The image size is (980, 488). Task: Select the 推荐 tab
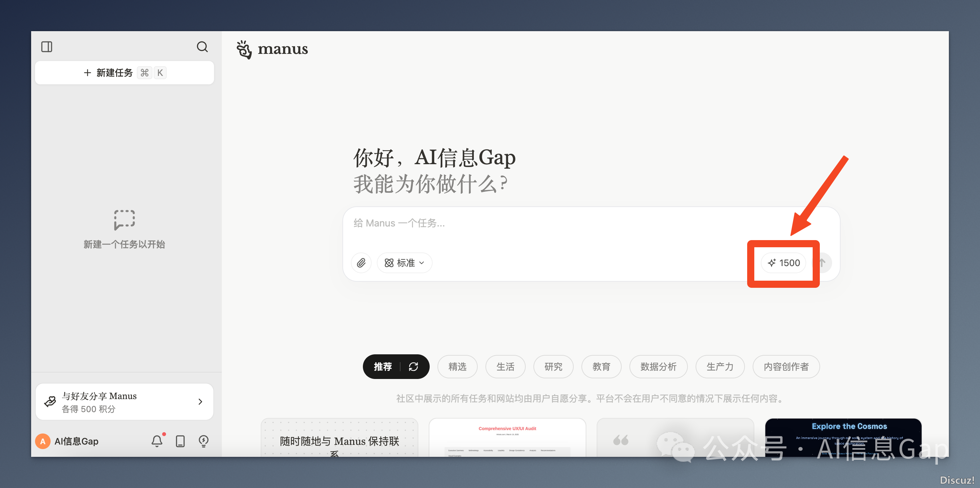[x=383, y=367]
